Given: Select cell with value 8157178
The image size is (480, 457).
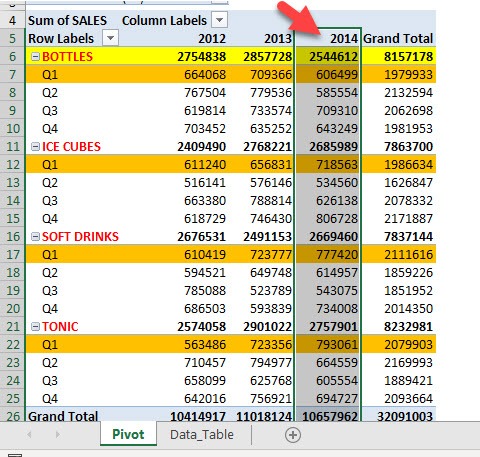Looking at the screenshot, I should (x=408, y=57).
